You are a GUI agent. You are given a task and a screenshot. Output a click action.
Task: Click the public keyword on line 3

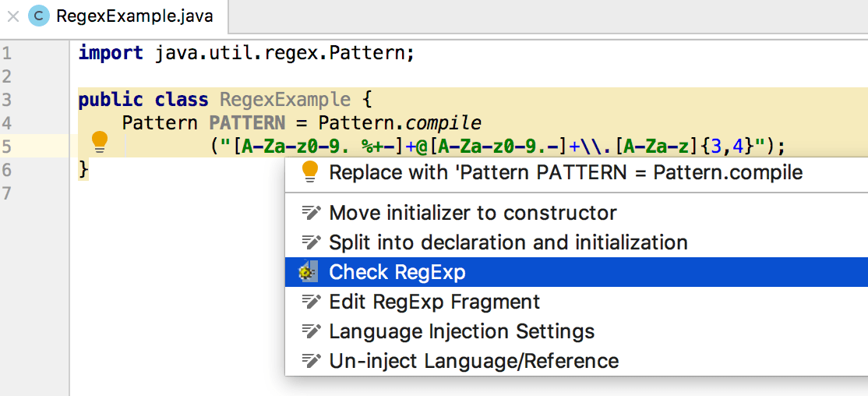coord(111,100)
